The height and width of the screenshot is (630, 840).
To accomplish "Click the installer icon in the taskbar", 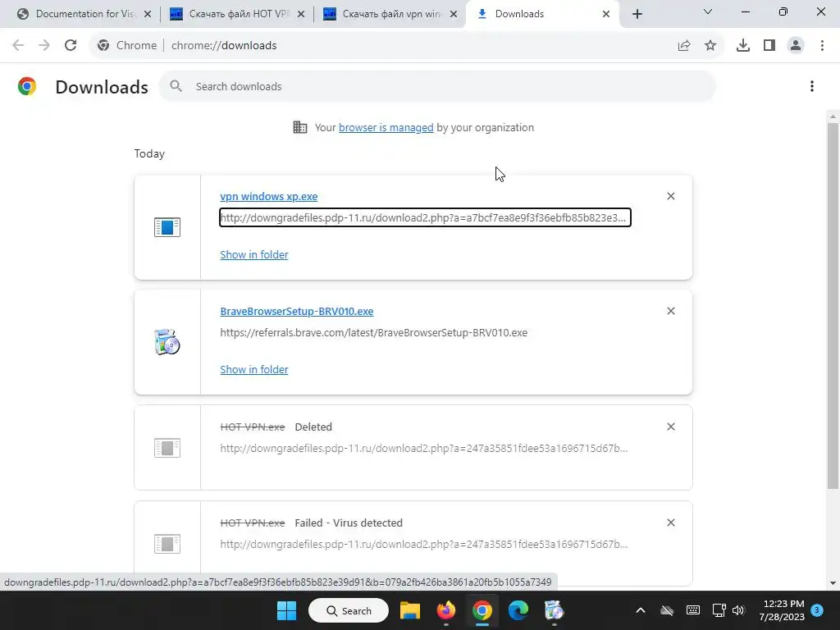I will click(x=554, y=610).
